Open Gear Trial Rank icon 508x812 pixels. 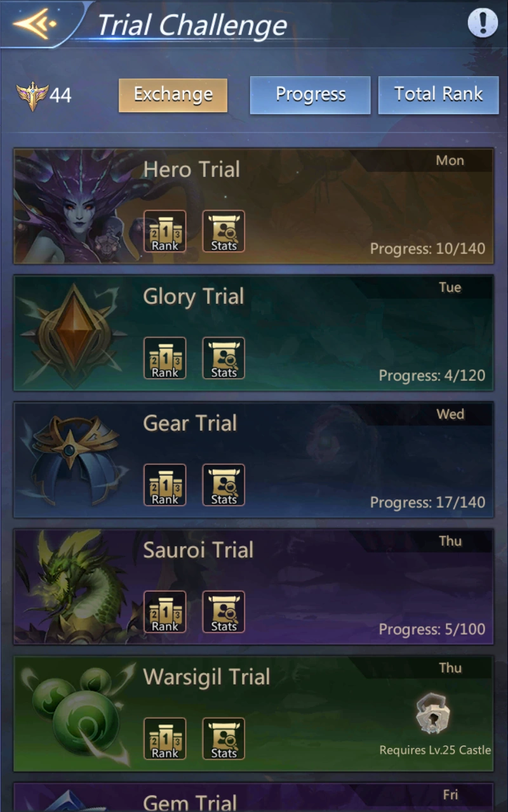pyautogui.click(x=165, y=485)
